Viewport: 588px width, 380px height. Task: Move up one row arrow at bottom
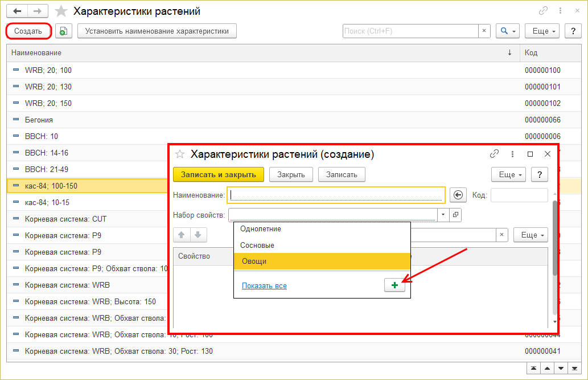tap(547, 369)
